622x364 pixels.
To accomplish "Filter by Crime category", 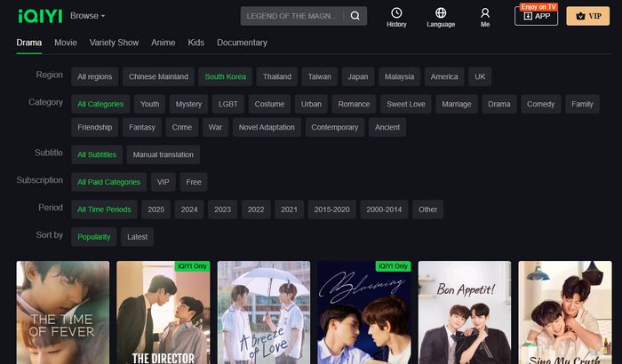I will (x=182, y=127).
